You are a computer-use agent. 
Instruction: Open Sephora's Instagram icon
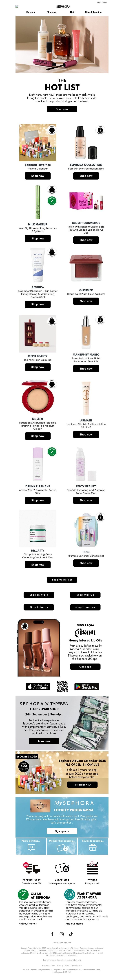(x=61, y=934)
